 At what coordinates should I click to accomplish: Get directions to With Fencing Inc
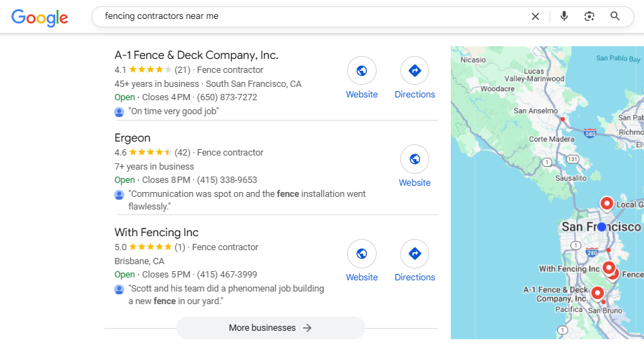414,254
